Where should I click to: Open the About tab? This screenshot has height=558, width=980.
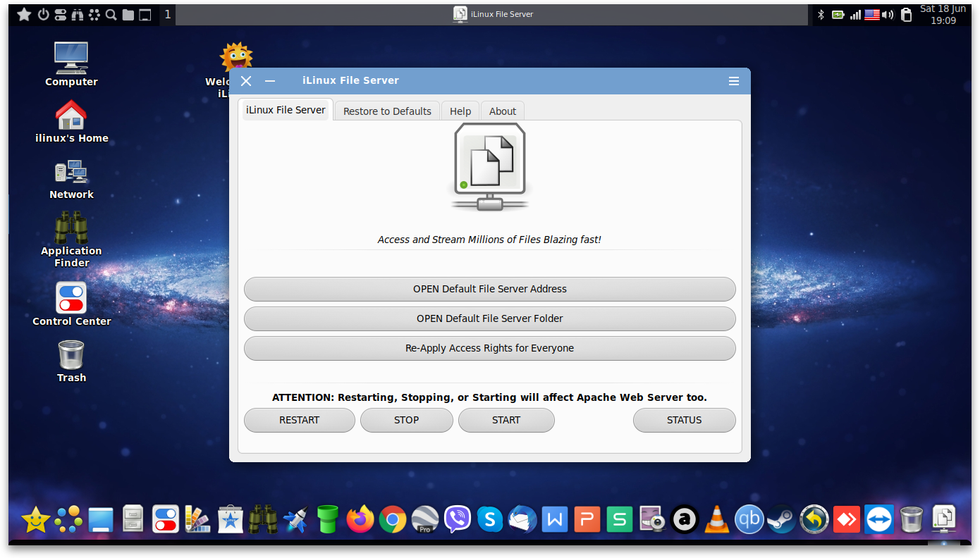pyautogui.click(x=503, y=111)
